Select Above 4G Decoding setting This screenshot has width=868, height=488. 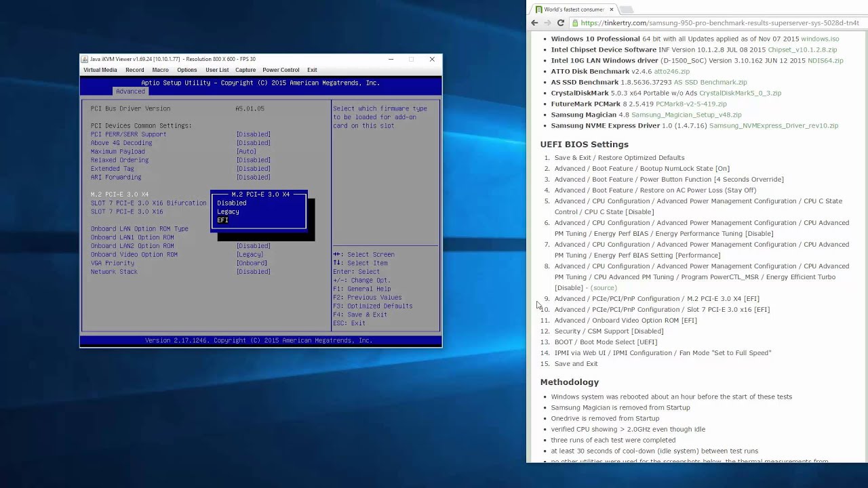coord(121,143)
